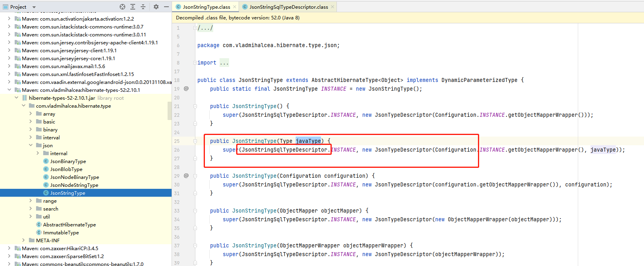This screenshot has height=266, width=644.
Task: Collapse the com.vladmihalcea.hibernate.type package
Action: click(23, 106)
